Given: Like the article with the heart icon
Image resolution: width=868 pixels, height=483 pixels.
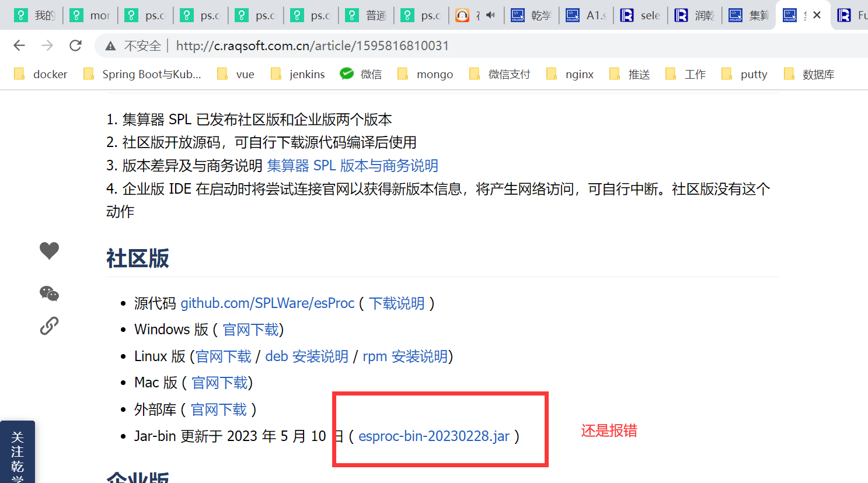Looking at the screenshot, I should (49, 250).
